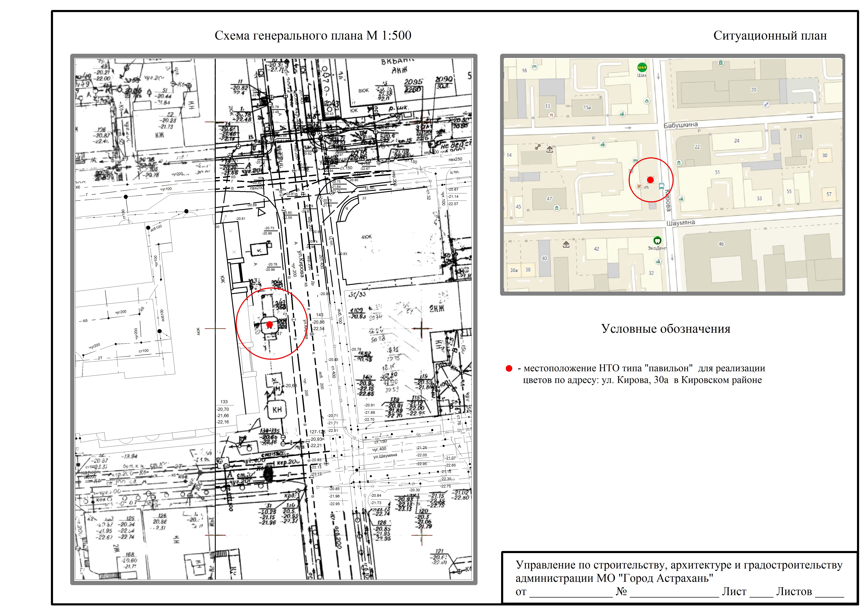Click the bank card icon above building 30
The width and height of the screenshot is (868, 614).
(x=635, y=161)
